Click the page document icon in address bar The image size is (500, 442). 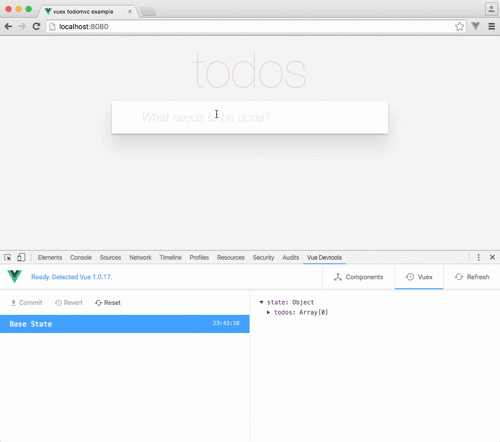tap(52, 27)
